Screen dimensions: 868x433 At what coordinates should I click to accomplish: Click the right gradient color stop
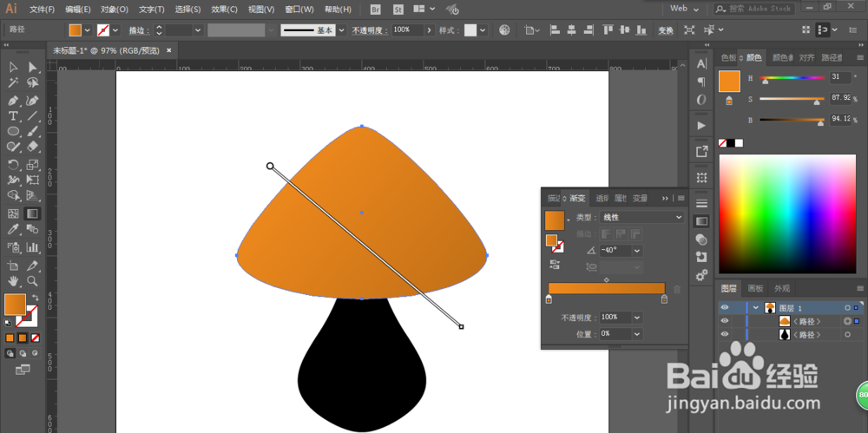[x=664, y=299]
